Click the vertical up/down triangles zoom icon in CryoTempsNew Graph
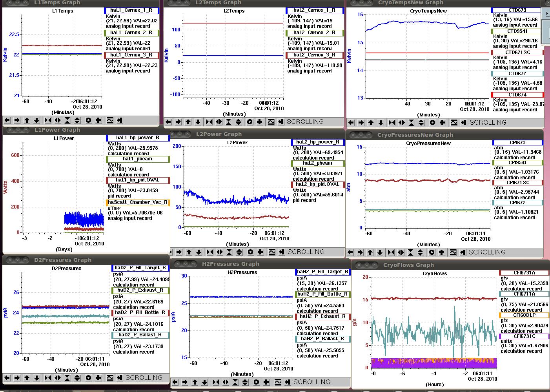The image size is (550, 392). (421, 123)
